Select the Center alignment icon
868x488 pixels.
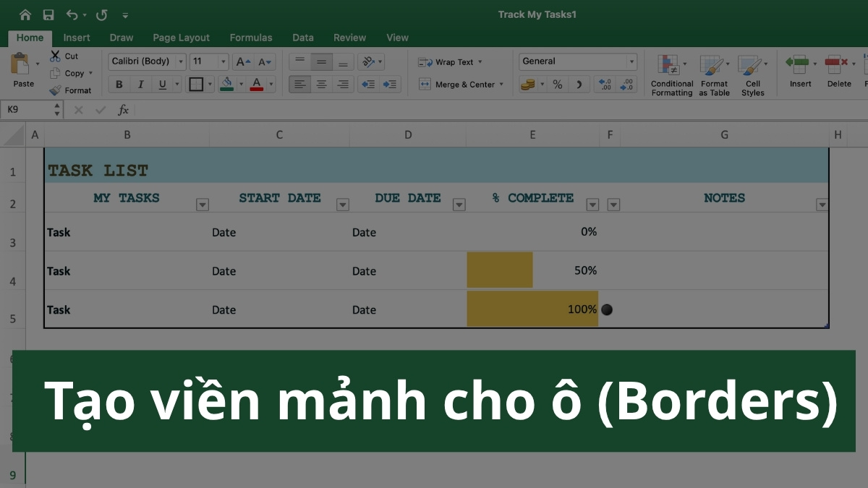320,84
